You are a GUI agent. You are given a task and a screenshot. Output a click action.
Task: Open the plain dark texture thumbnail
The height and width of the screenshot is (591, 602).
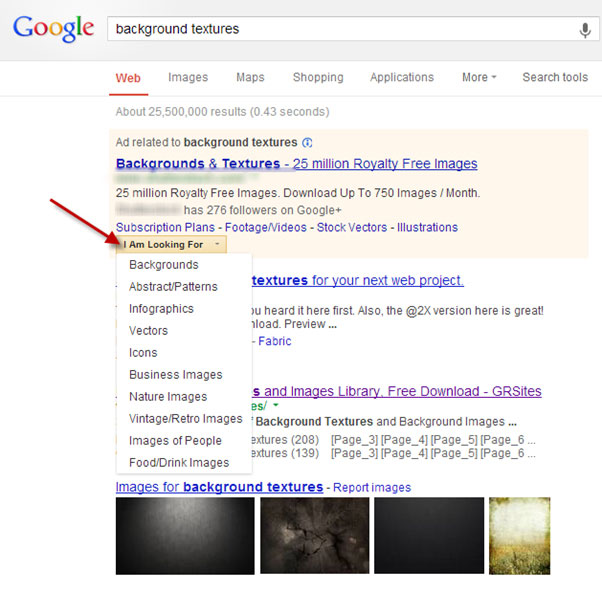point(429,535)
